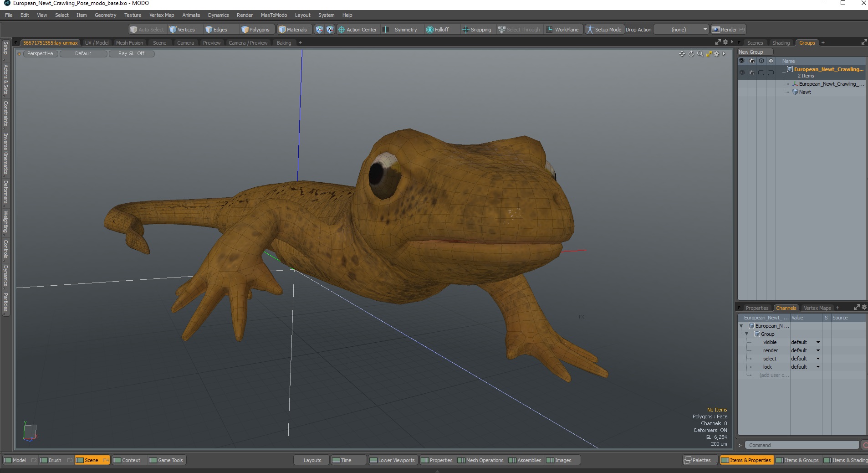
Task: Click the Render F9 button
Action: (729, 30)
